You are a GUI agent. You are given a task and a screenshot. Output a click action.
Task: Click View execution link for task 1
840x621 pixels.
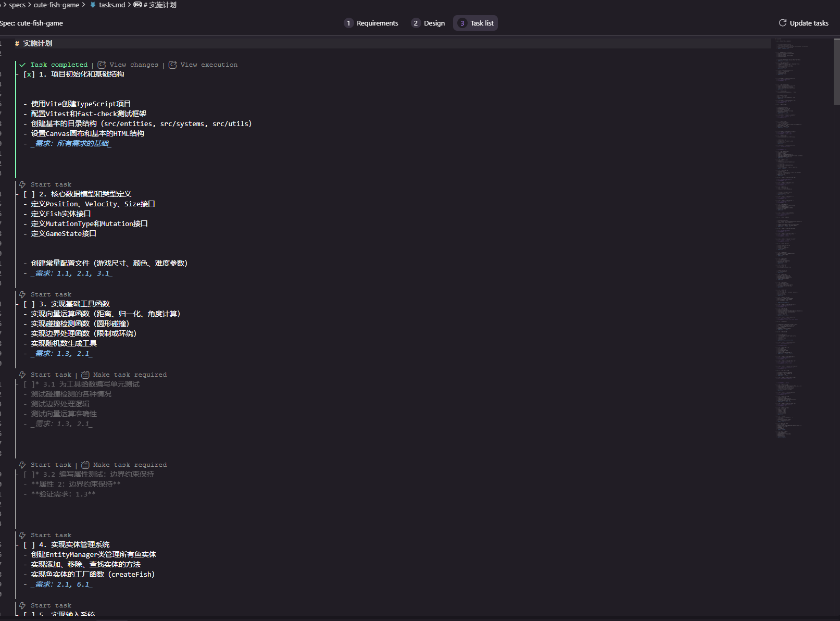(209, 65)
